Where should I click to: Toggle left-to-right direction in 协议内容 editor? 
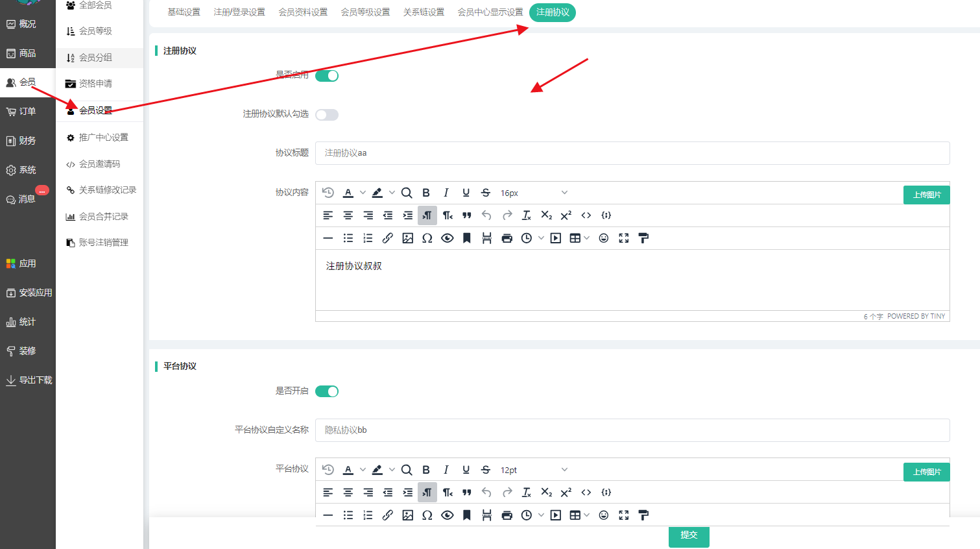427,215
